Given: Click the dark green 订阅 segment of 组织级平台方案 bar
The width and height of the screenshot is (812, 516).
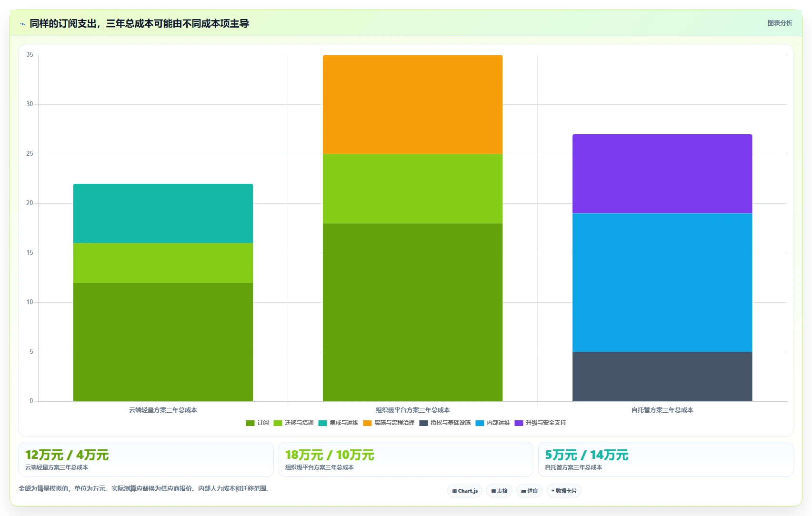Looking at the screenshot, I should [x=412, y=312].
